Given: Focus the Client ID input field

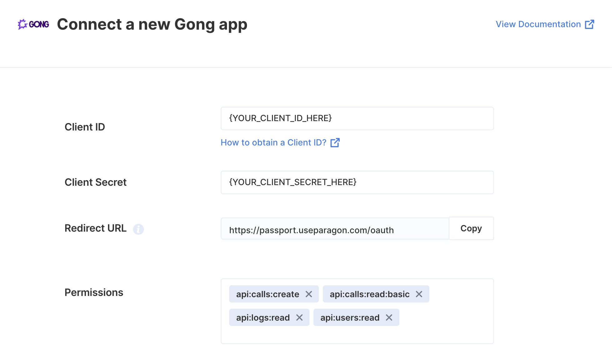Looking at the screenshot, I should 357,118.
